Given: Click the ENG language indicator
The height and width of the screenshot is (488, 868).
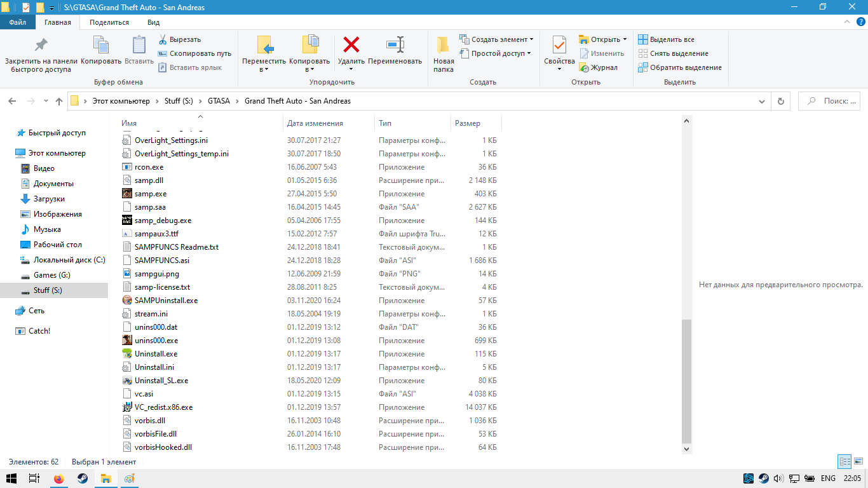Looking at the screenshot, I should coord(828,478).
